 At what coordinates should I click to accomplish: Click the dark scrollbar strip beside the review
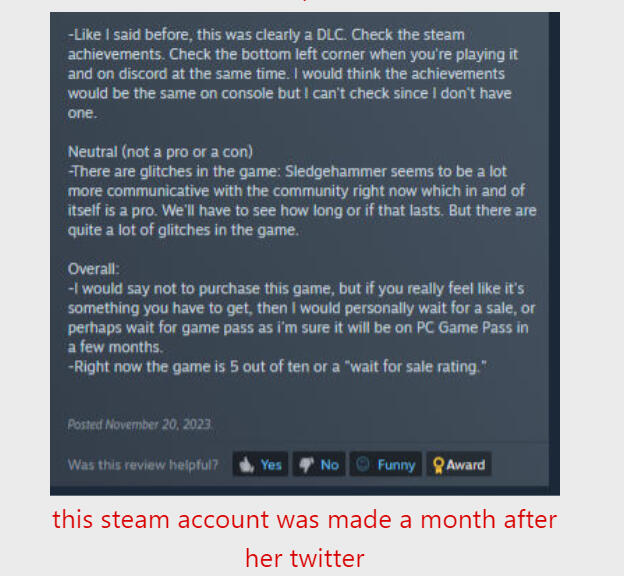(x=554, y=251)
